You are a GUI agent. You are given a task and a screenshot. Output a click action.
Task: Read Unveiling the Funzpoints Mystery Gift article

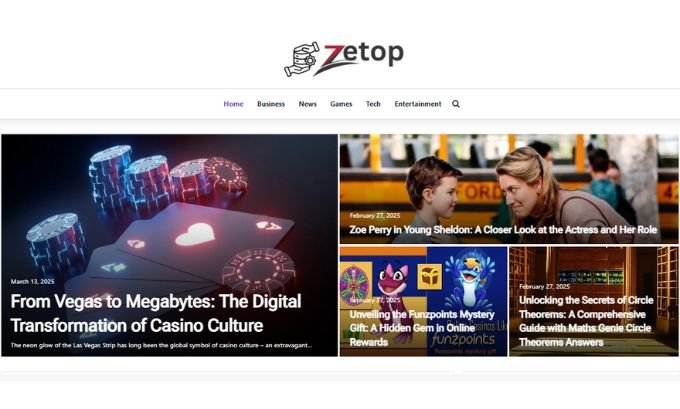[x=422, y=328]
